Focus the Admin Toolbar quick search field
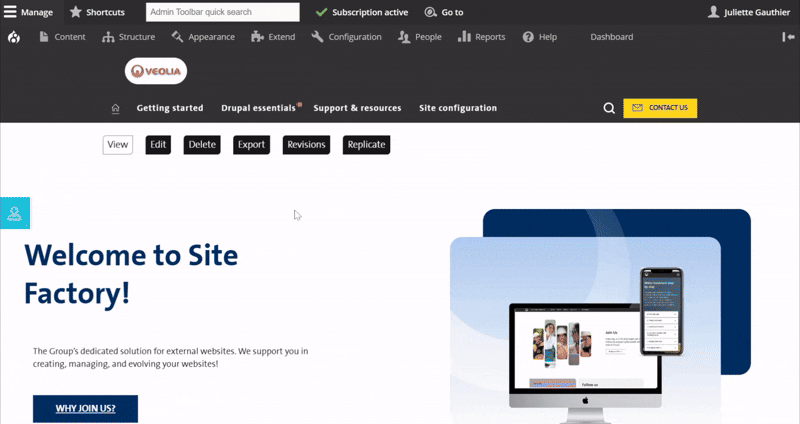 pyautogui.click(x=222, y=12)
